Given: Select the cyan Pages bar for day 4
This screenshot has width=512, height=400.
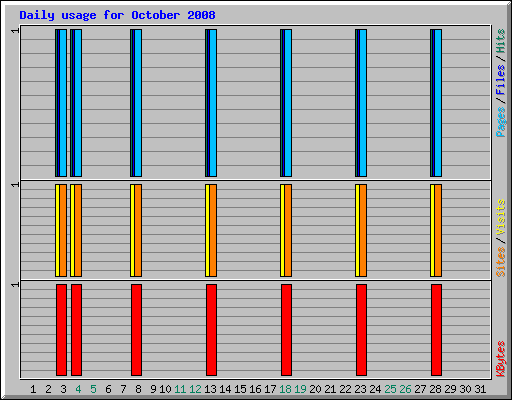Looking at the screenshot, I should 78,103.
